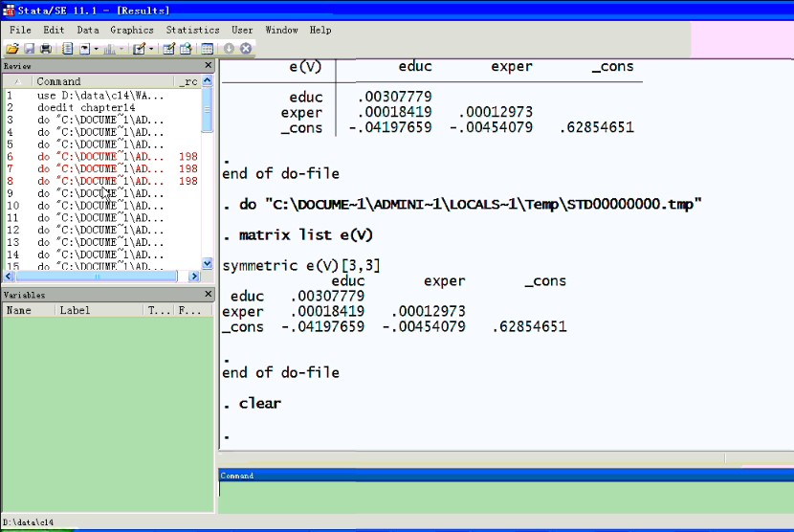794x532 pixels.
Task: Click Review panel scroll right arrow
Action: pyautogui.click(x=194, y=277)
